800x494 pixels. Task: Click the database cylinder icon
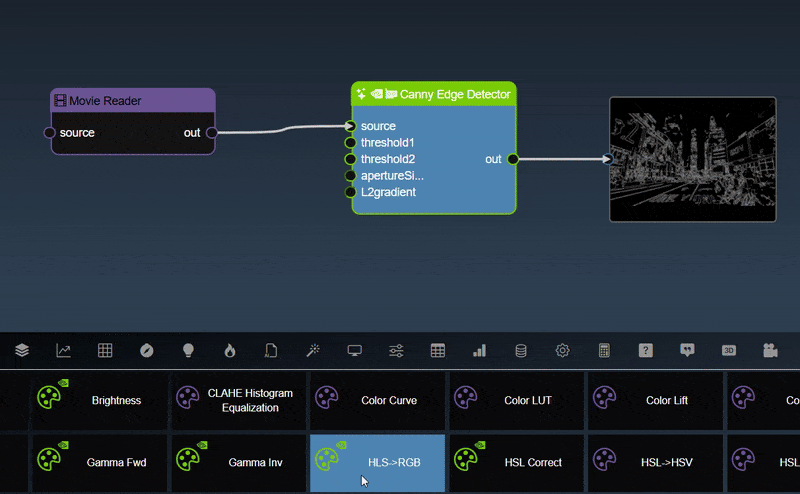[x=520, y=351]
